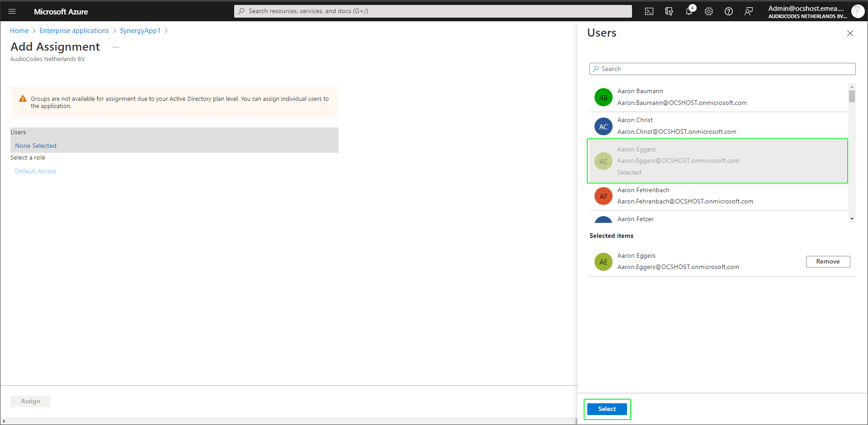Select Aaron Fehrenbach from user list
This screenshot has height=425, width=868.
(719, 196)
